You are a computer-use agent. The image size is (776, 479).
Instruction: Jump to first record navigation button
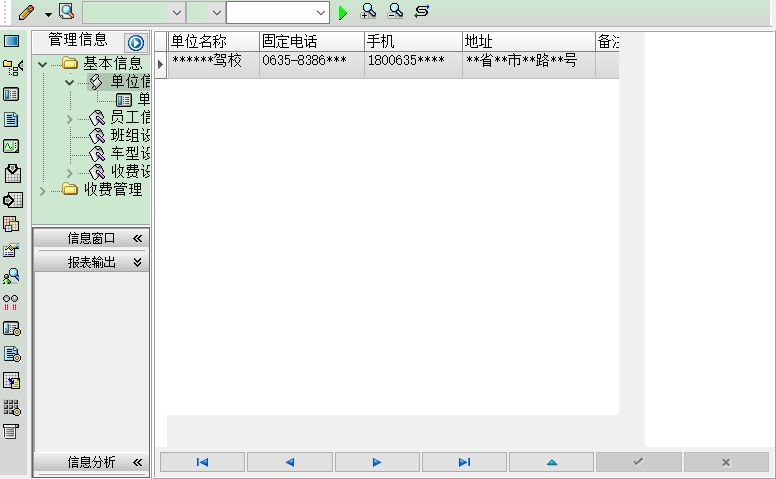pyautogui.click(x=202, y=462)
